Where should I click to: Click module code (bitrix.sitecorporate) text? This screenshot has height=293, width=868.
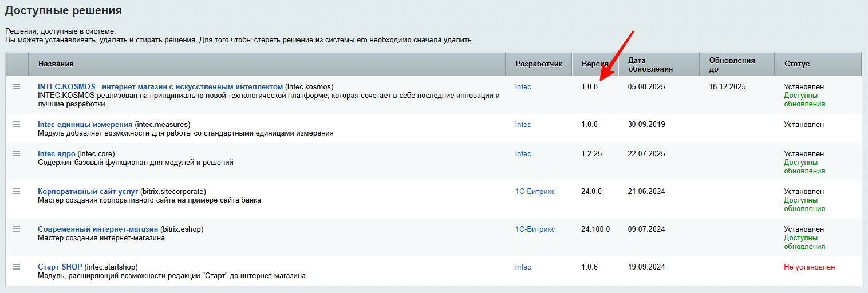pyautogui.click(x=173, y=192)
